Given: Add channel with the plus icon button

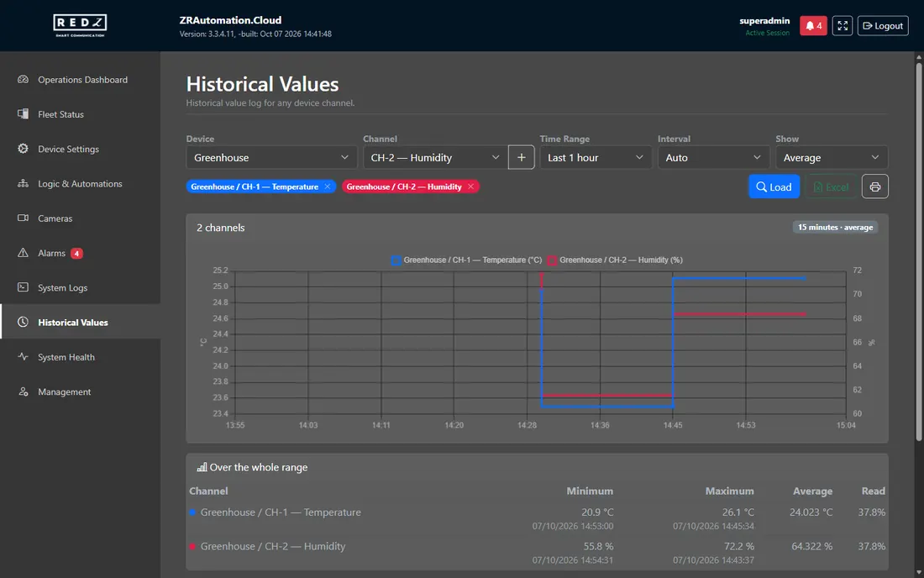Looking at the screenshot, I should pos(521,157).
